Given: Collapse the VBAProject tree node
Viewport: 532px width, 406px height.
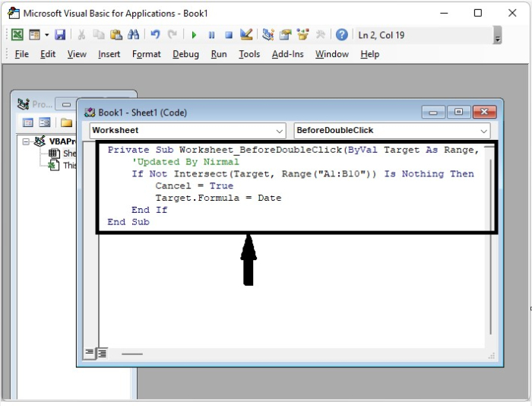Looking at the screenshot, I should [x=26, y=141].
